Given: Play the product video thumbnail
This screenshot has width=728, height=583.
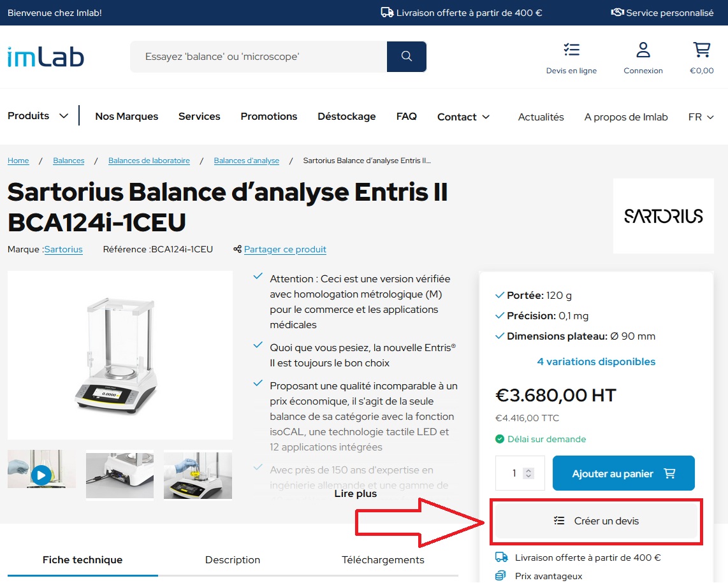Looking at the screenshot, I should 41,475.
